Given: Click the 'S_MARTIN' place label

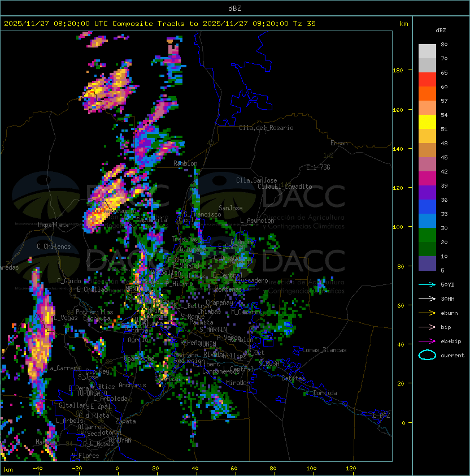Looking at the screenshot, I should click(x=213, y=330).
